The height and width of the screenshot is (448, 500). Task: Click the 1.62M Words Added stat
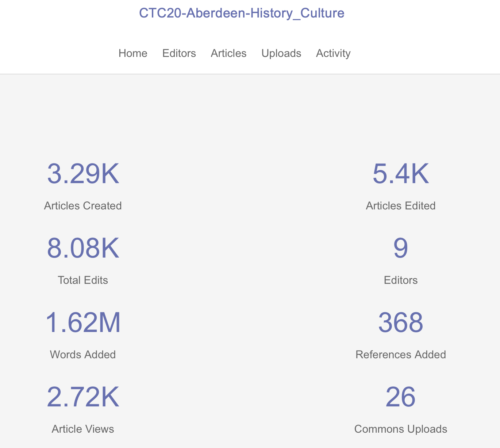pyautogui.click(x=82, y=323)
